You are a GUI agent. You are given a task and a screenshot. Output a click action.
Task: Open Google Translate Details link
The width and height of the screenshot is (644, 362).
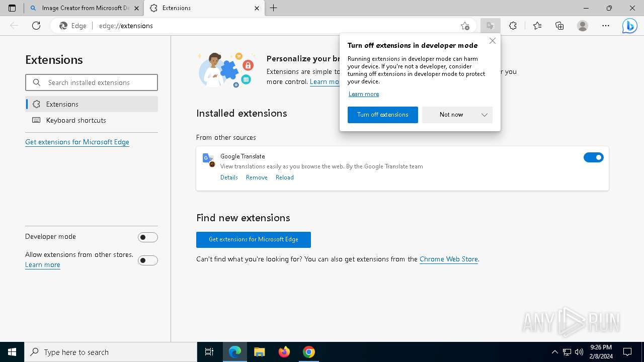point(229,177)
